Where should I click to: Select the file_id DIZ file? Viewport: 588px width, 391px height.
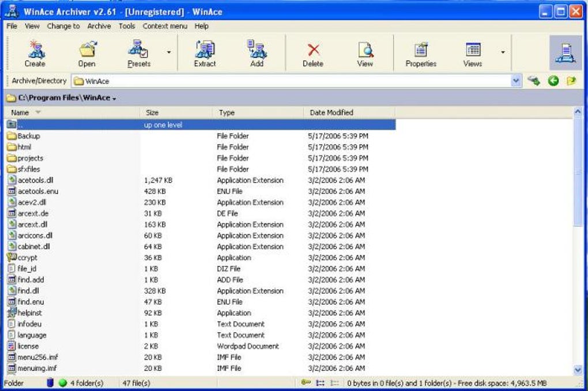coord(201,268)
